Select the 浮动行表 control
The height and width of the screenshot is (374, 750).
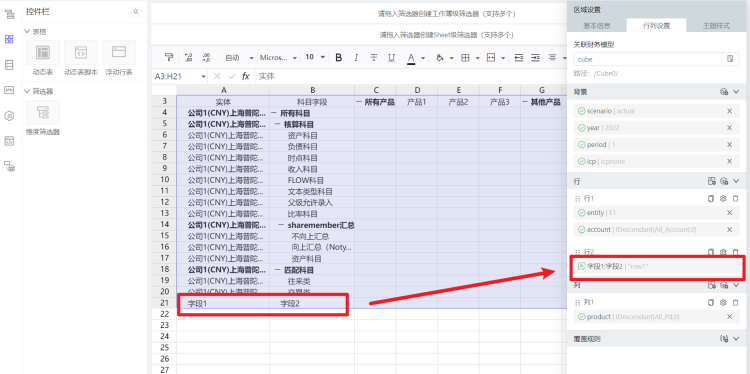click(119, 58)
